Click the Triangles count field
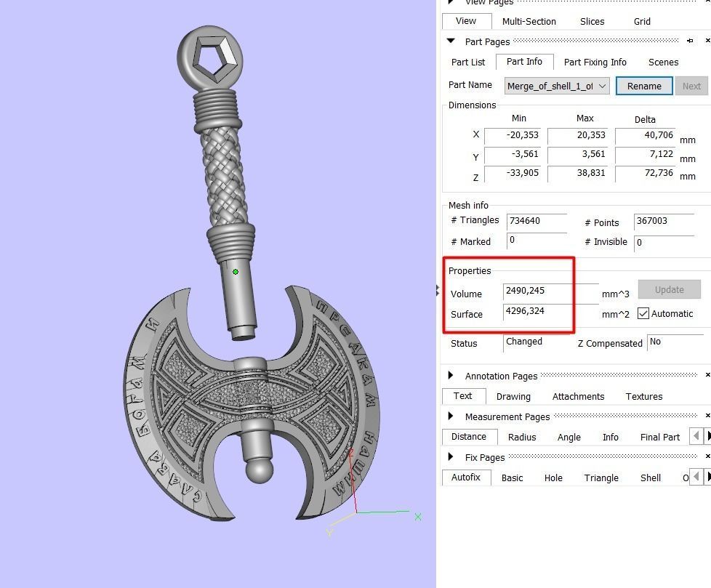This screenshot has height=588, width=711. coord(537,221)
